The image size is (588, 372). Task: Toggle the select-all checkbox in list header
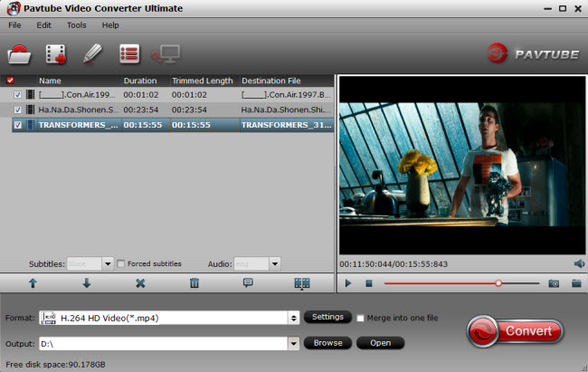coord(10,81)
